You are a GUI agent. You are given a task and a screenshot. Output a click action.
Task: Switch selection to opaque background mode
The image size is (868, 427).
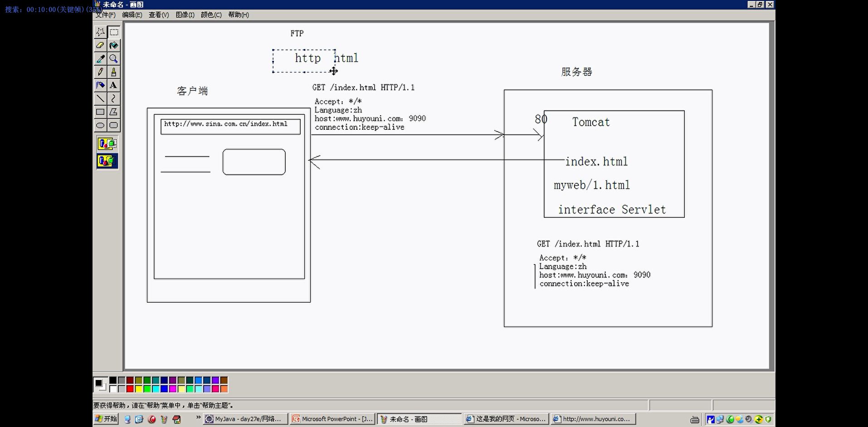coord(107,144)
